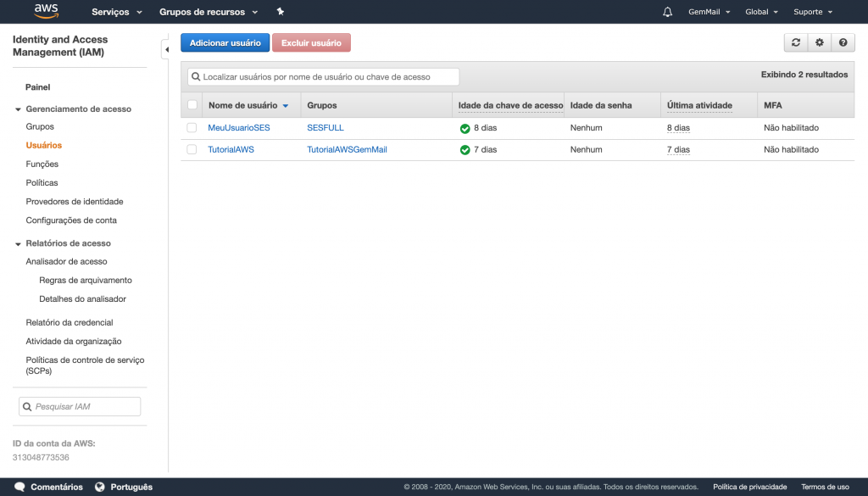Screen dimensions: 868x496
Task: Click Não habilitado for TutorialAWS
Action: click(792, 149)
